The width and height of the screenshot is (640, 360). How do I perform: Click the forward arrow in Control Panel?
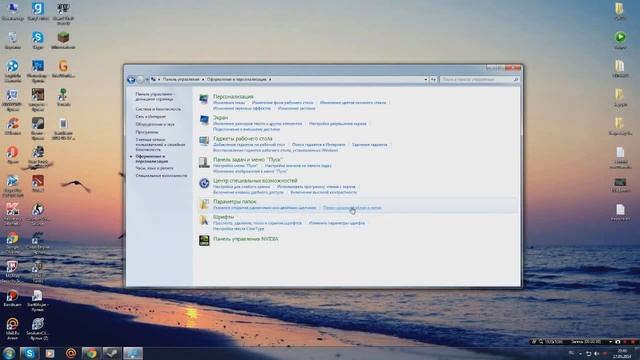click(x=140, y=80)
